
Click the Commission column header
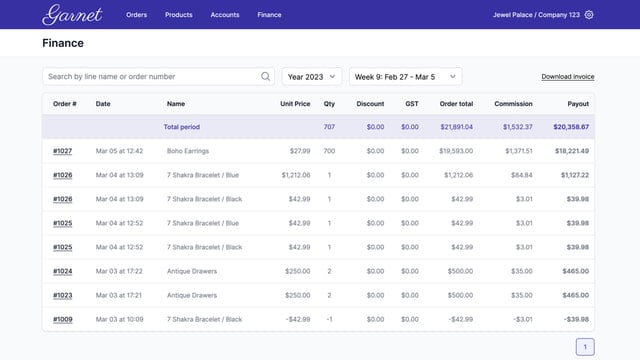(x=513, y=104)
